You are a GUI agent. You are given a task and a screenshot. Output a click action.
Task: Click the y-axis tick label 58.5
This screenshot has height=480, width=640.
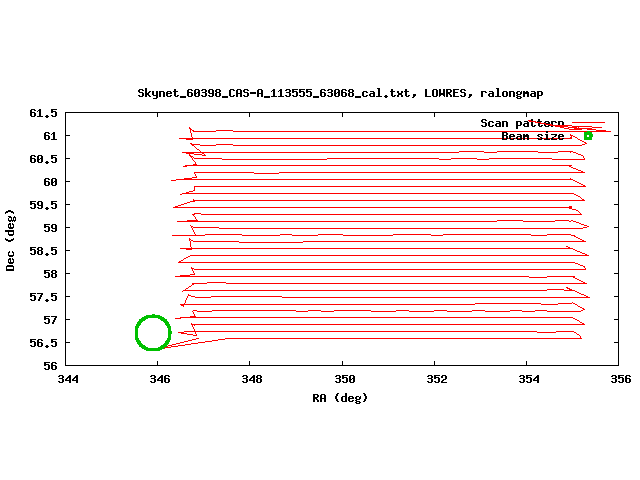(x=43, y=251)
